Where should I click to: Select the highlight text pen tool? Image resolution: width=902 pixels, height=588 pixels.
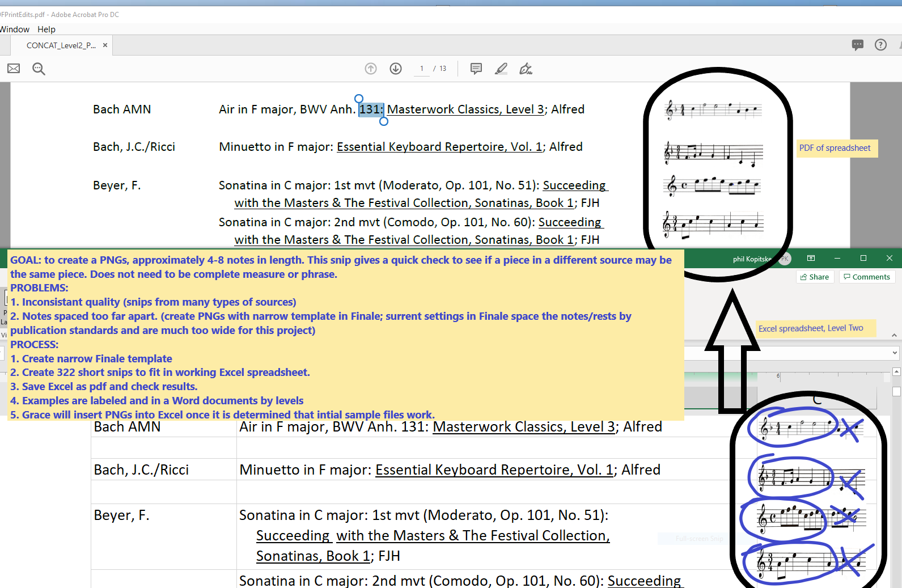click(x=501, y=69)
